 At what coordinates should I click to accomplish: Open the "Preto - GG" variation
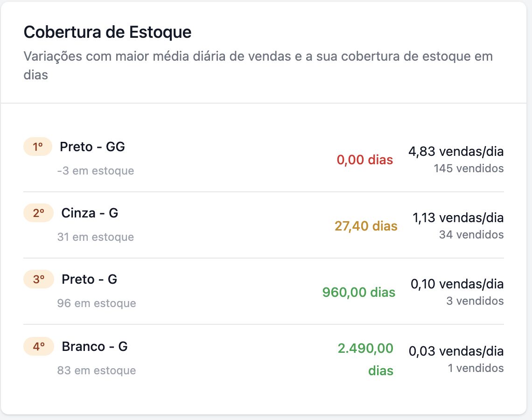coord(92,147)
